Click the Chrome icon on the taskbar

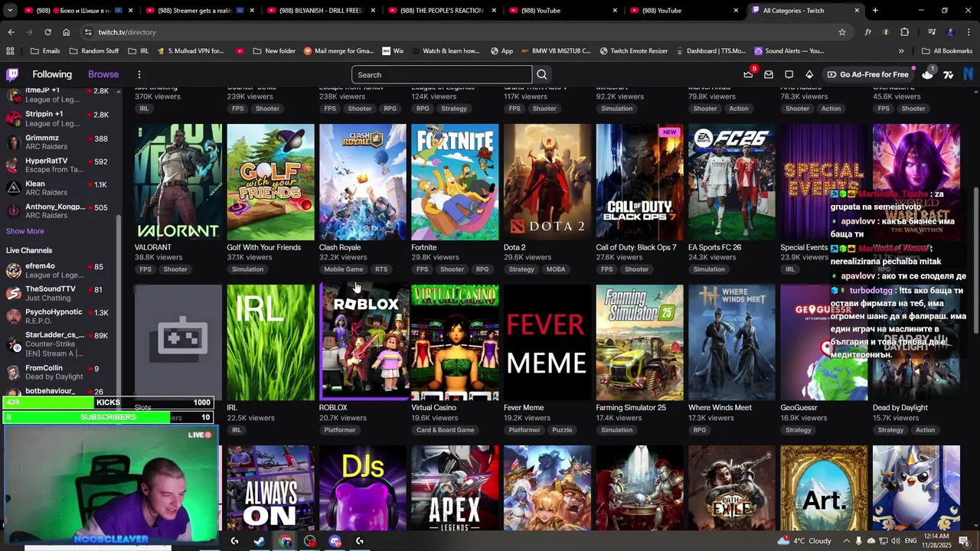[x=285, y=541]
